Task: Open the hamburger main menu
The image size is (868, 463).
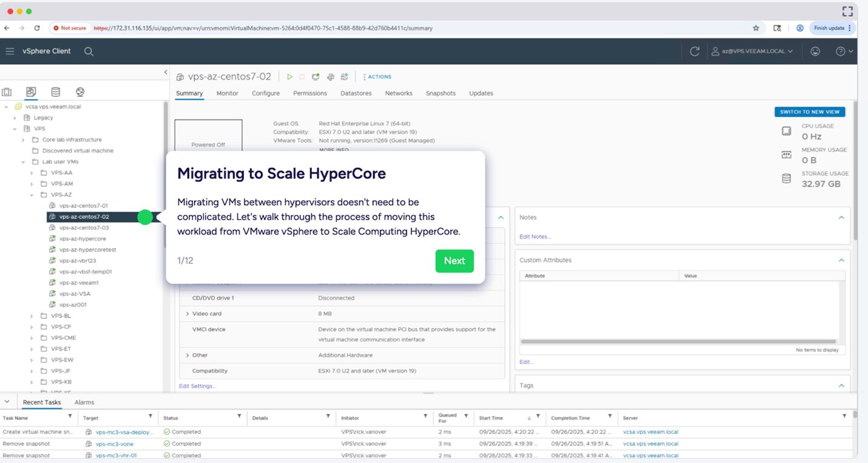Action: 10,52
